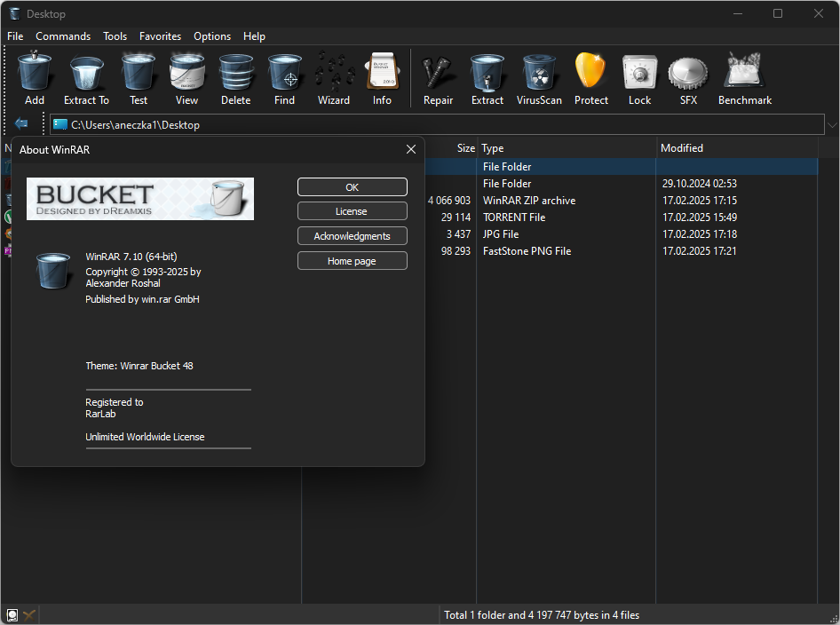The height and width of the screenshot is (625, 840).
Task: Click the Home page button
Action: point(352,261)
